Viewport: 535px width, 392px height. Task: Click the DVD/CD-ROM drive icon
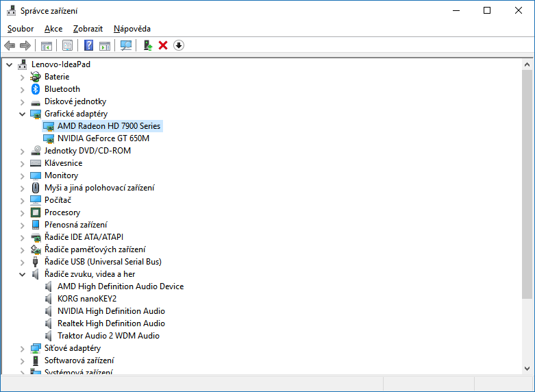[36, 151]
